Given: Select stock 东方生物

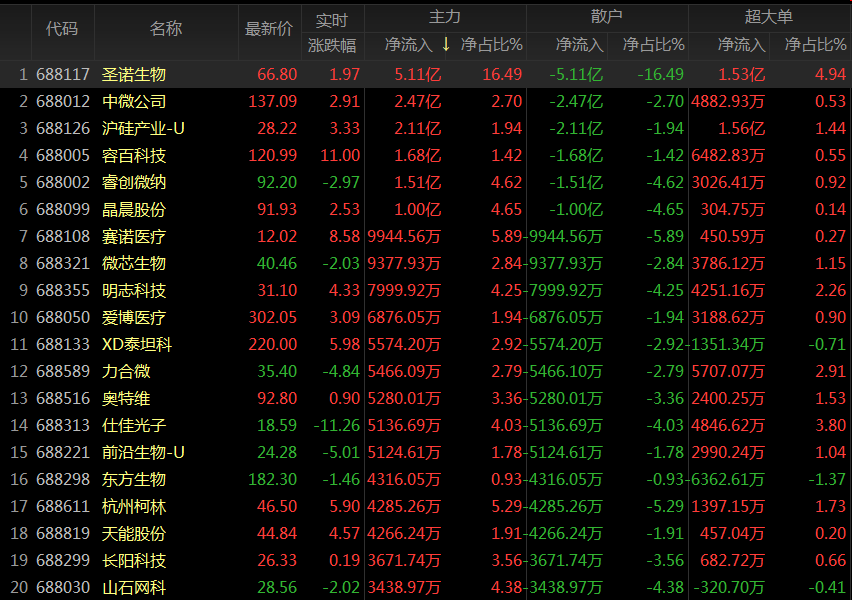Looking at the screenshot, I should coord(134,479).
